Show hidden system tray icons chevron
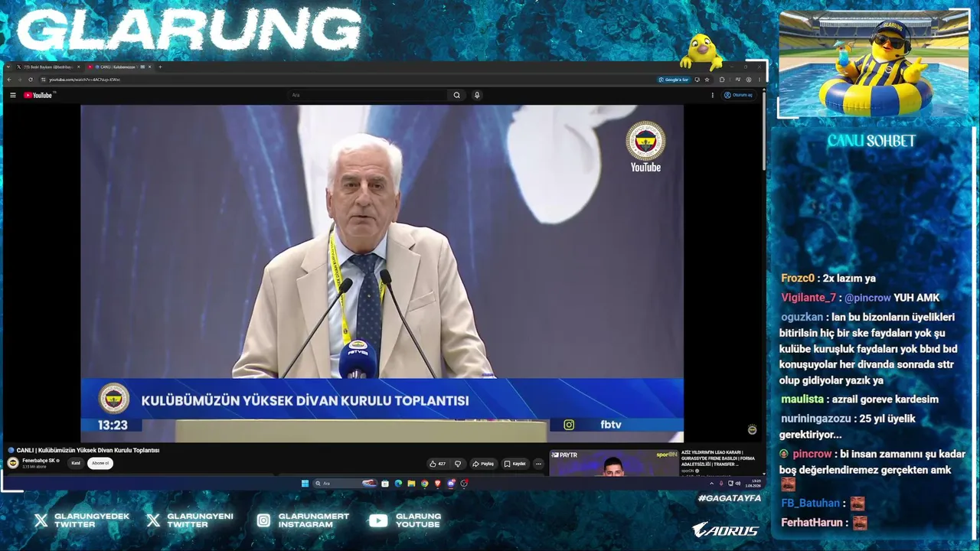Image resolution: width=980 pixels, height=551 pixels. click(x=711, y=484)
